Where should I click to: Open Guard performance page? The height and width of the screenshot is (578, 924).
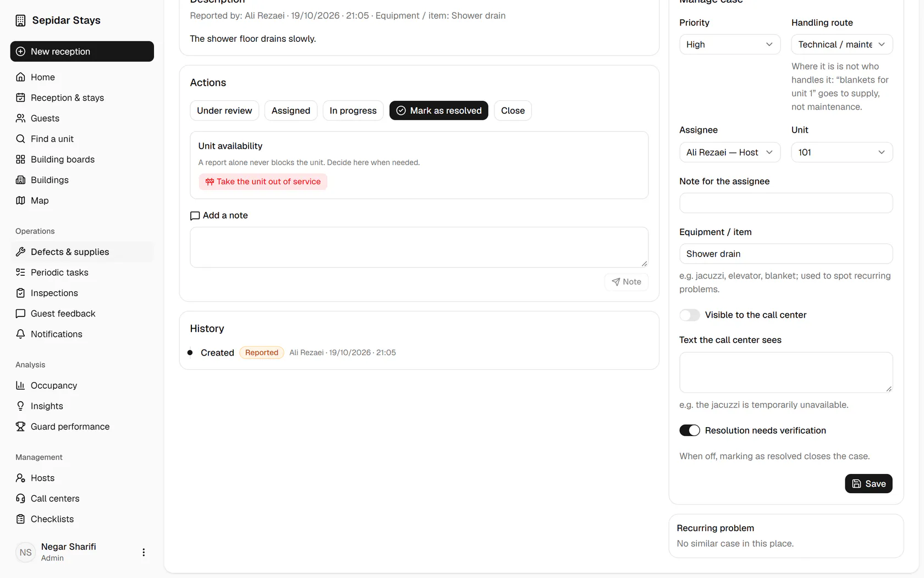click(x=82, y=427)
